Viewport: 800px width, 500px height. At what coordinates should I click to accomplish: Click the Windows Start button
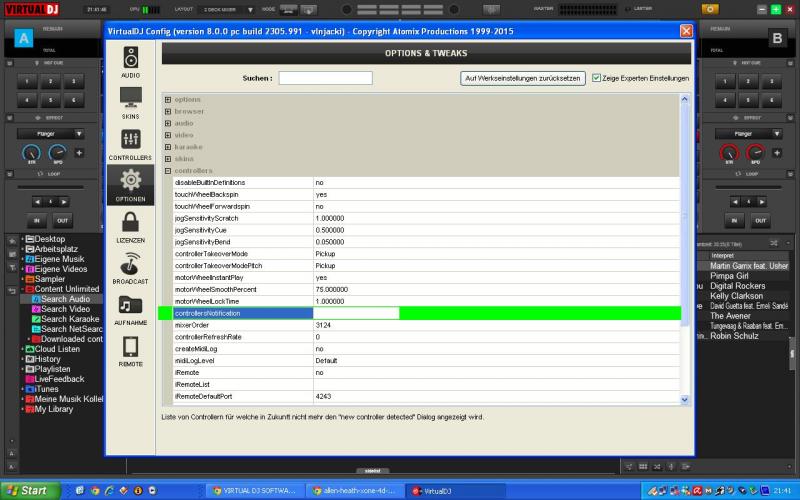click(30, 491)
